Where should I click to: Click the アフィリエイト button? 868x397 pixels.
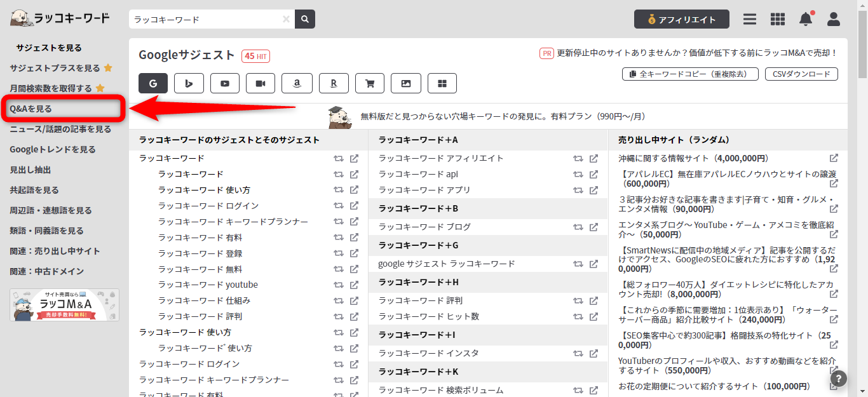[682, 19]
